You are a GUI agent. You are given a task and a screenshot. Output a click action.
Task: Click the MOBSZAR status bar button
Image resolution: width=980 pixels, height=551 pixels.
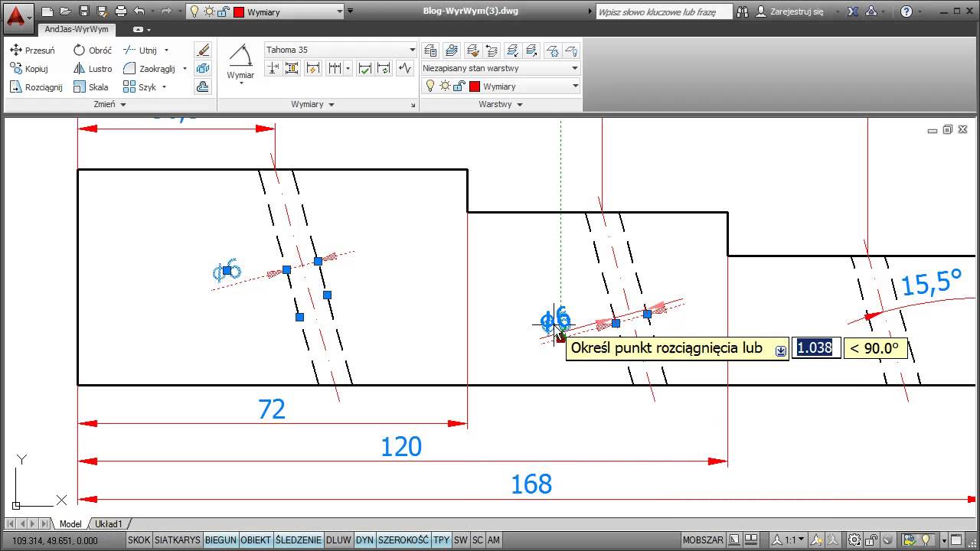pos(703,540)
